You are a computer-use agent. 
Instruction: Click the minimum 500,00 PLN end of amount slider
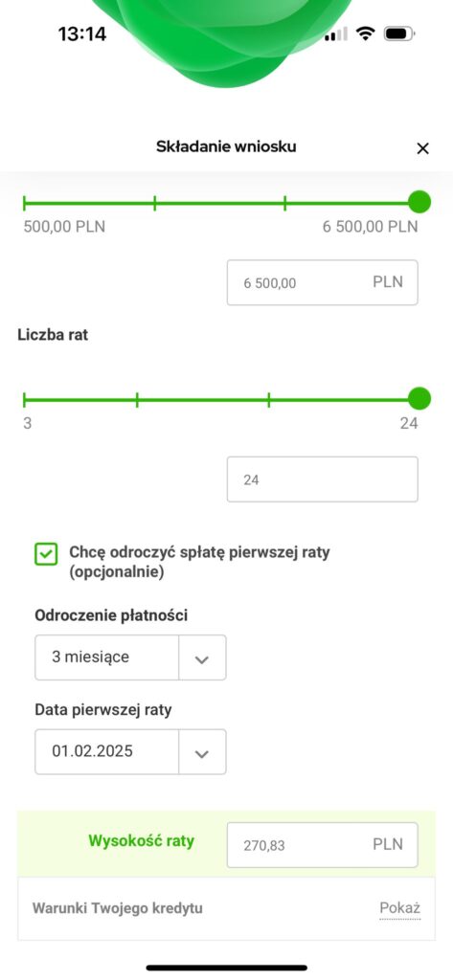point(24,203)
